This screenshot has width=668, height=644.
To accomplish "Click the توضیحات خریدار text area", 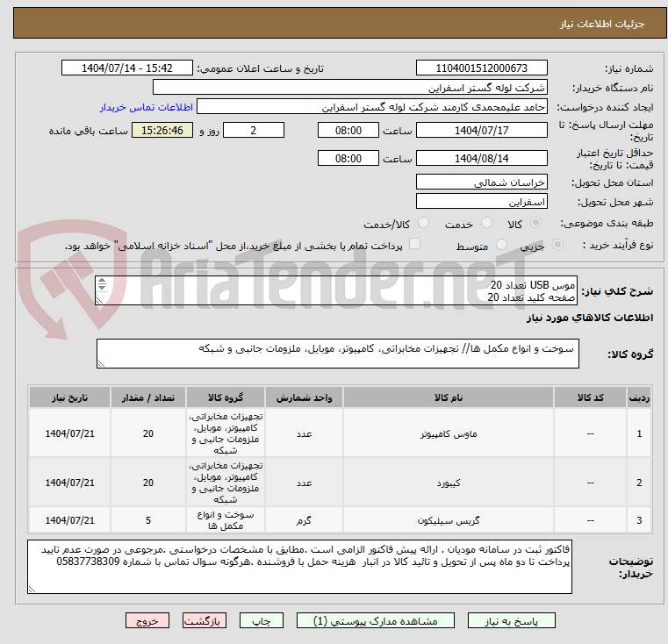I will tap(299, 567).
